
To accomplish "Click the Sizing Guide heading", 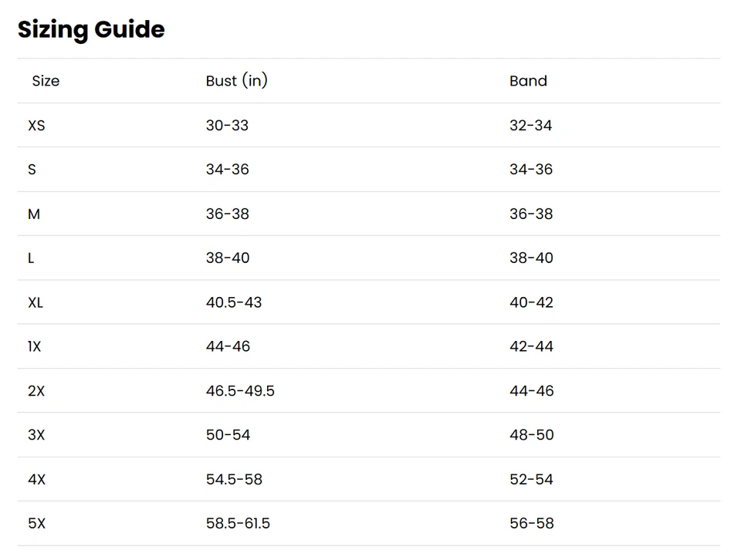I will click(x=91, y=29).
